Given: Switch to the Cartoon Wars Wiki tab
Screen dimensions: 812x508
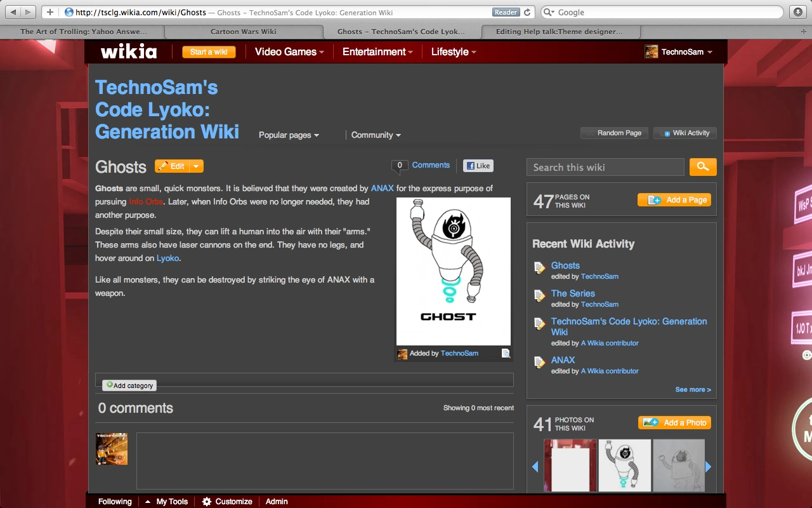Looking at the screenshot, I should [x=243, y=31].
